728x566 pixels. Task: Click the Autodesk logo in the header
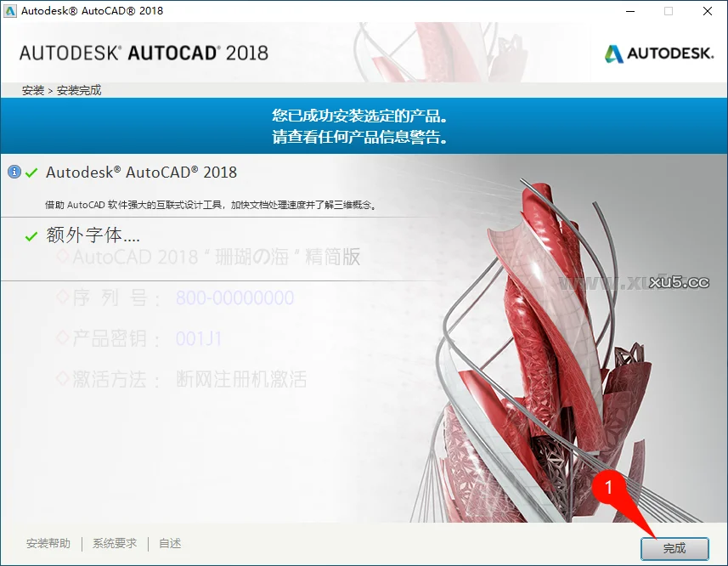coord(659,54)
